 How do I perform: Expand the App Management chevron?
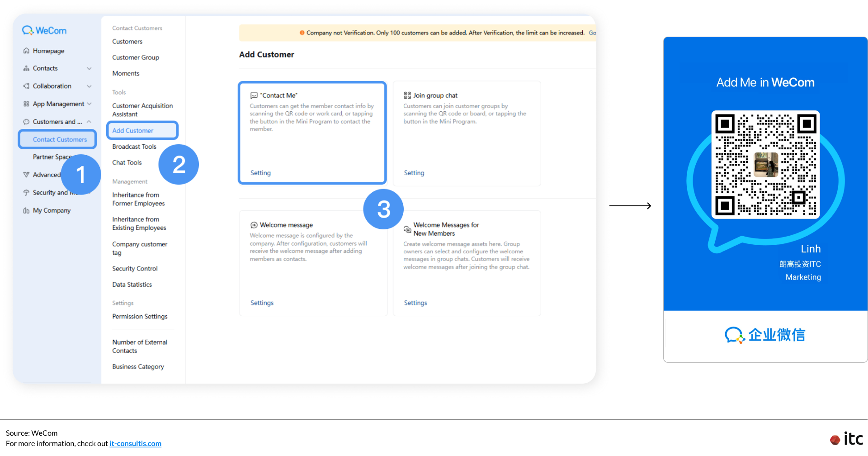(x=89, y=104)
